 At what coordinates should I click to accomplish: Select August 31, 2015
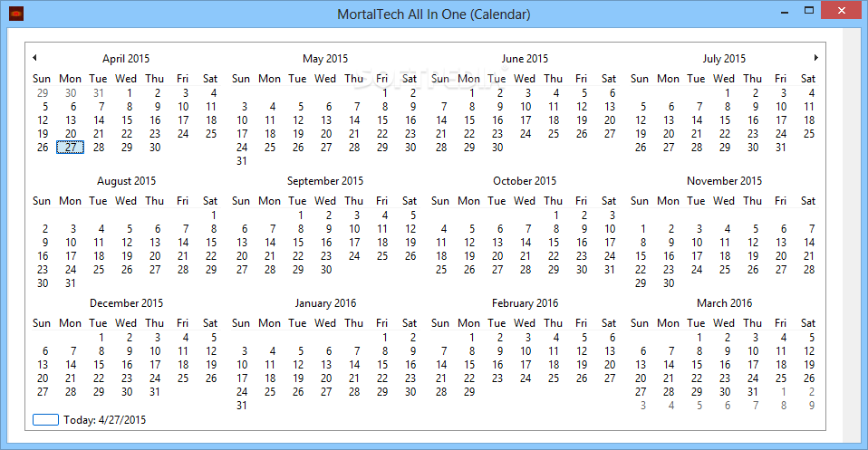[71, 283]
